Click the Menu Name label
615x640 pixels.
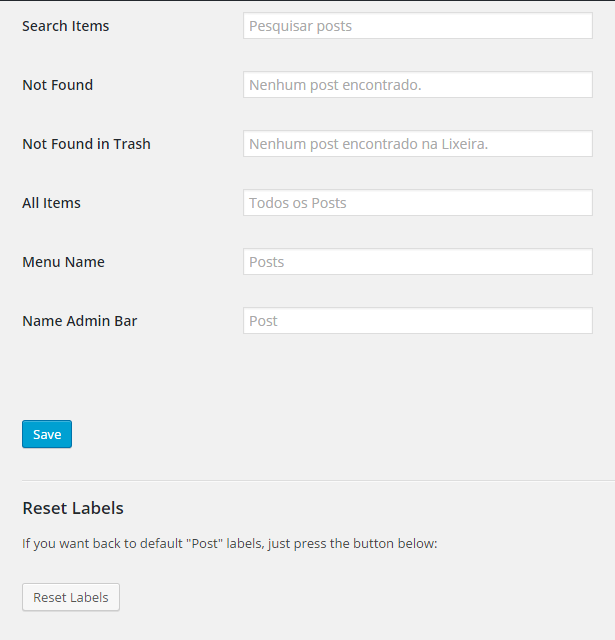(63, 262)
